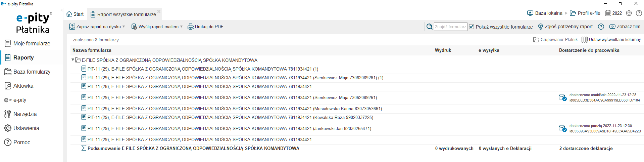The image size is (644, 162).
Task: Click Drukuj do PDF
Action: click(x=205, y=27)
